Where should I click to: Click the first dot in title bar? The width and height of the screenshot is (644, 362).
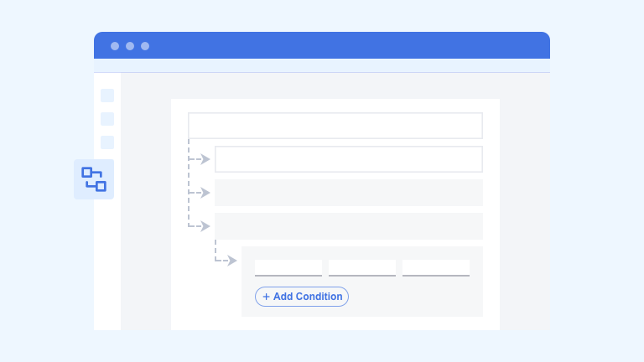point(115,46)
